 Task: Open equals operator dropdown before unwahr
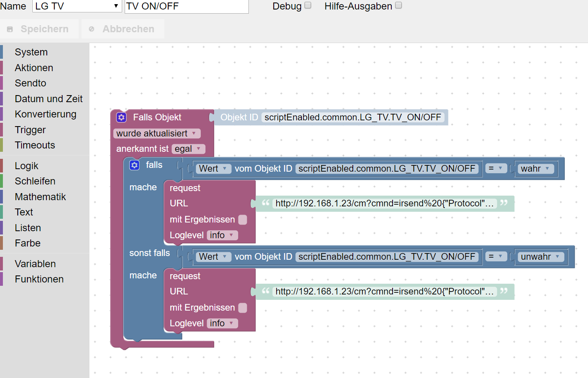pos(496,256)
